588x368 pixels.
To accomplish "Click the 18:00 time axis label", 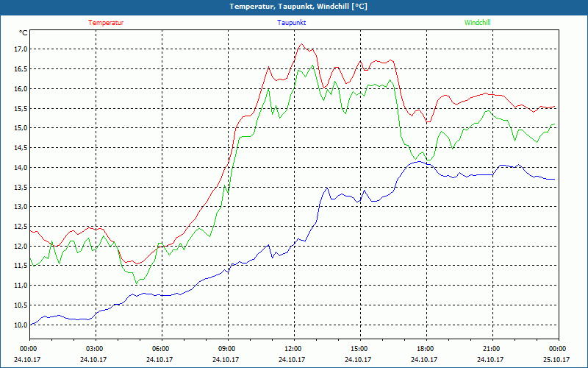I will click(x=426, y=349).
